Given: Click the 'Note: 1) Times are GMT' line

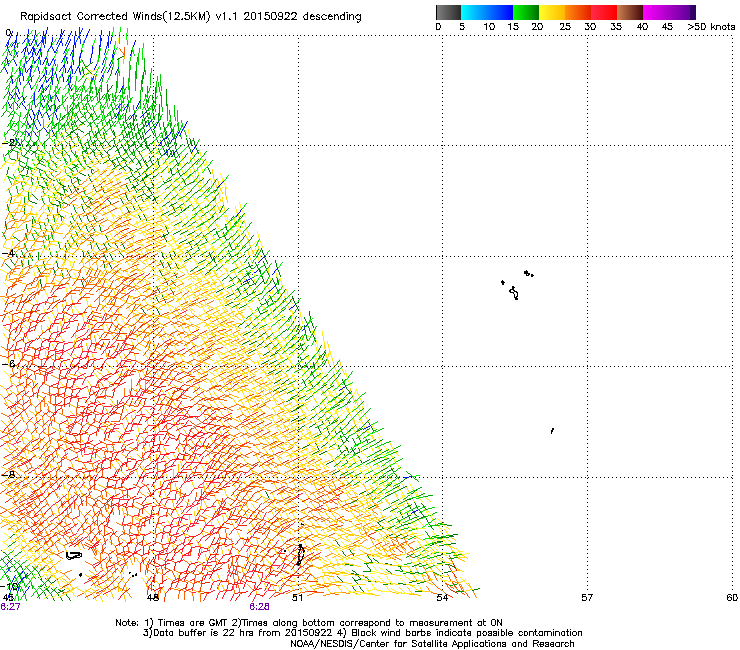Looking at the screenshot, I should coord(309,623).
